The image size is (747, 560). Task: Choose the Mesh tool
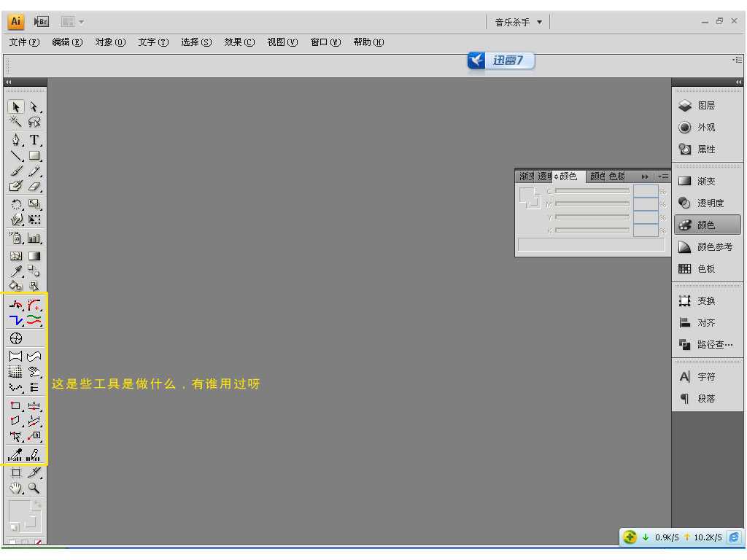tap(16, 256)
